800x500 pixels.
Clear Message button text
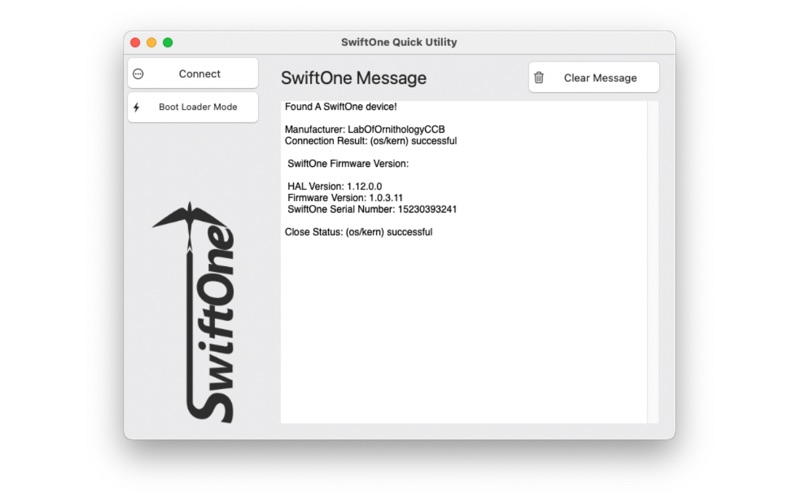600,78
